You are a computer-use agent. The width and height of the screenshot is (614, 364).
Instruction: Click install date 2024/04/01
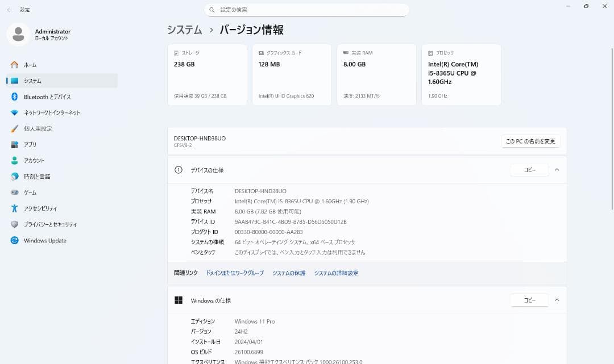point(248,342)
